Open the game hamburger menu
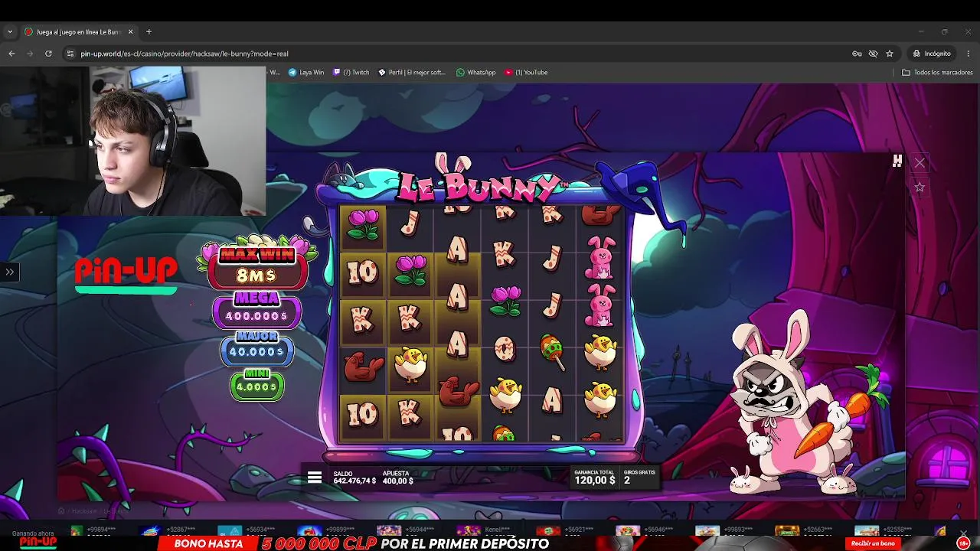This screenshot has width=980, height=551. [314, 478]
